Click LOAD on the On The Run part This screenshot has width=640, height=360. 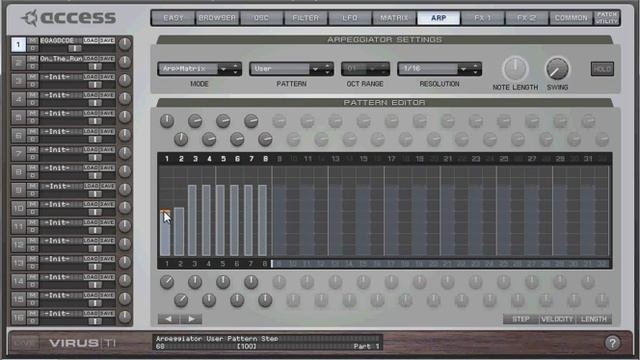[x=91, y=59]
